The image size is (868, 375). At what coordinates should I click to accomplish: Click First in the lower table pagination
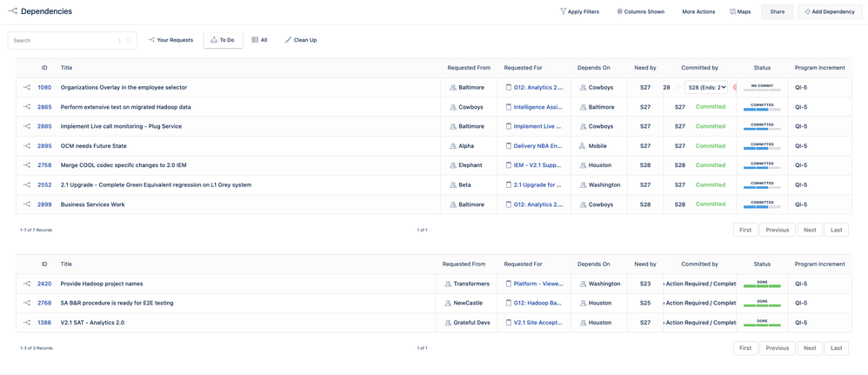(x=745, y=348)
